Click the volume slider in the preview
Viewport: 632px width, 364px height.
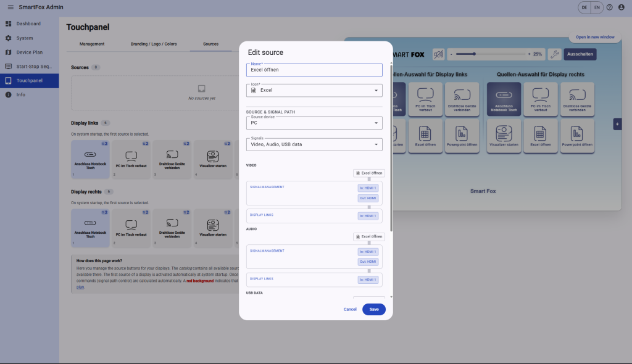point(489,54)
